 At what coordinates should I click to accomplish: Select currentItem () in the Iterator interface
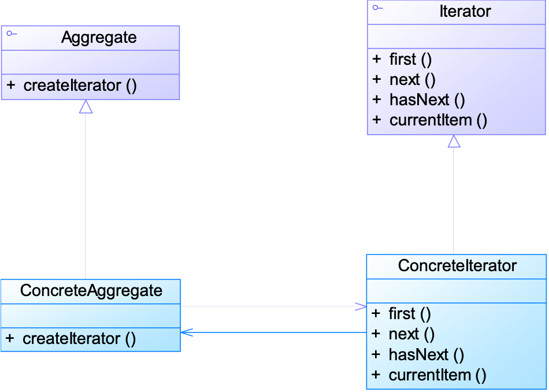pyautogui.click(x=438, y=120)
